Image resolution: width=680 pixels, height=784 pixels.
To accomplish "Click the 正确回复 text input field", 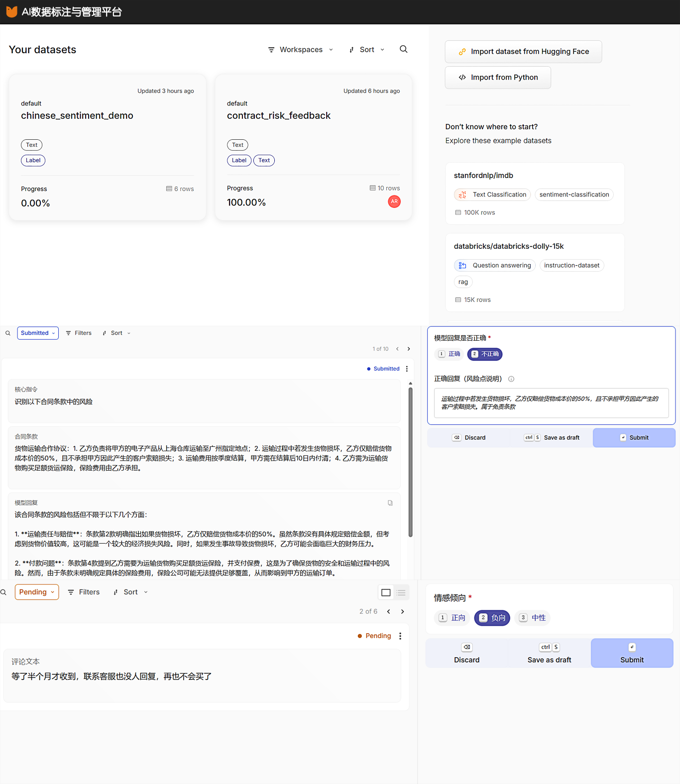I will tap(551, 402).
